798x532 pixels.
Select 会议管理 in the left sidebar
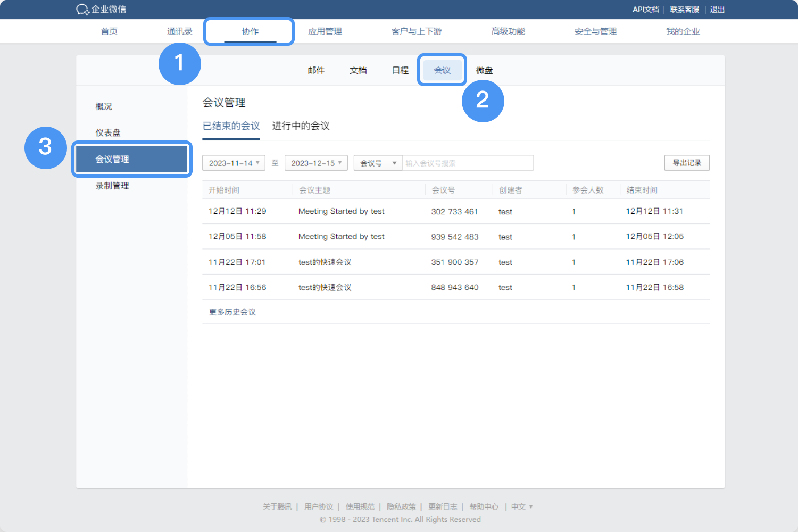pos(112,159)
